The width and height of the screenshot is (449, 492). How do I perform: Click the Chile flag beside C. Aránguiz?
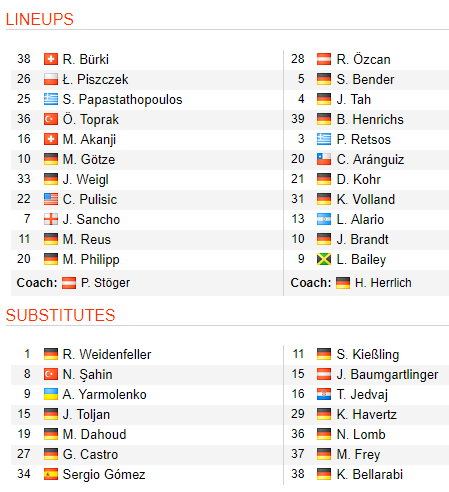(x=324, y=159)
